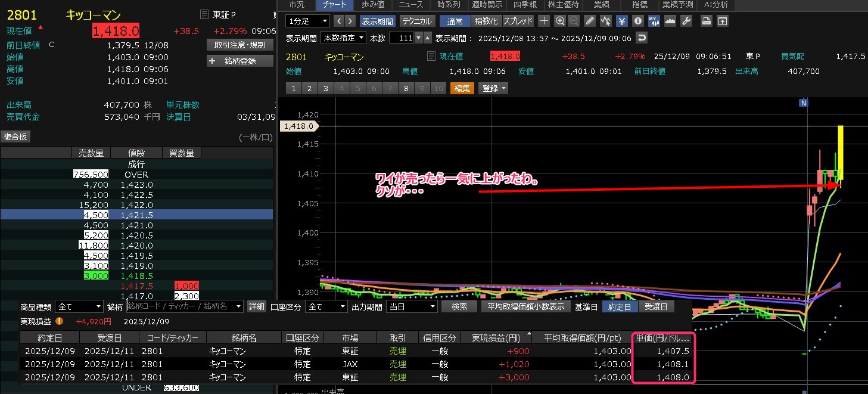
Task: Toggle 指数化 chart display mode
Action: point(486,21)
